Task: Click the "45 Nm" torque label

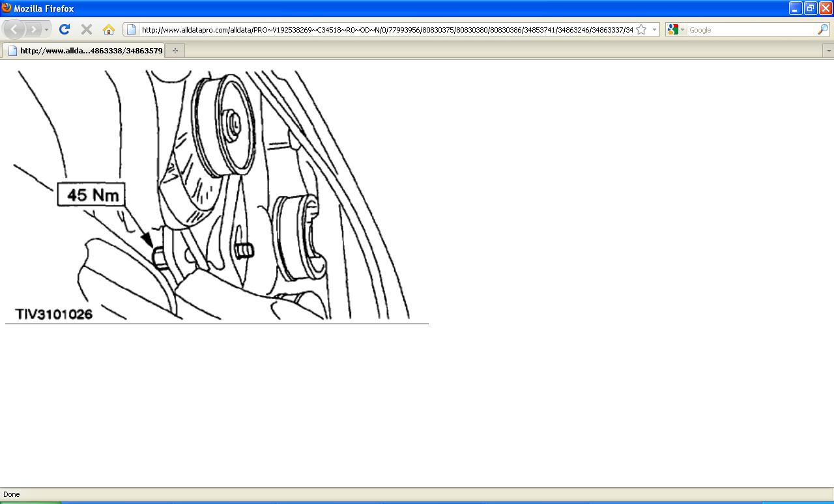Action: coord(91,194)
